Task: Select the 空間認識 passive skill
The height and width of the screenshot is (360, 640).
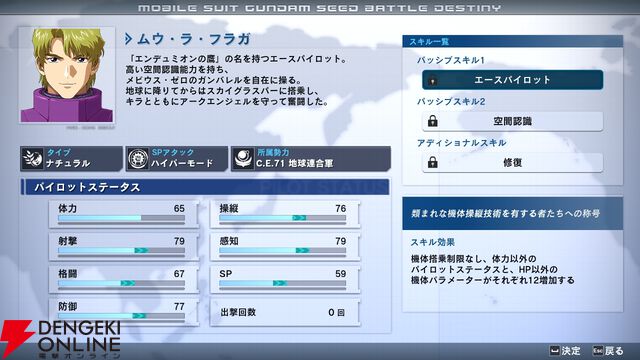Action: tap(512, 121)
